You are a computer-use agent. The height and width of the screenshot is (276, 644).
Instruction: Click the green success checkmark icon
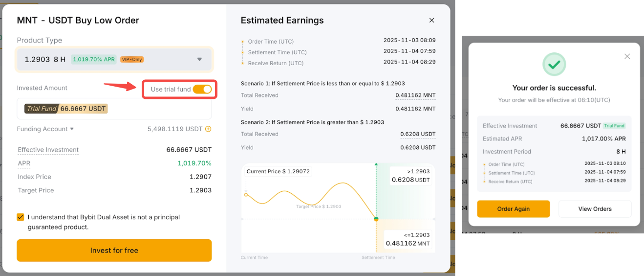(554, 65)
